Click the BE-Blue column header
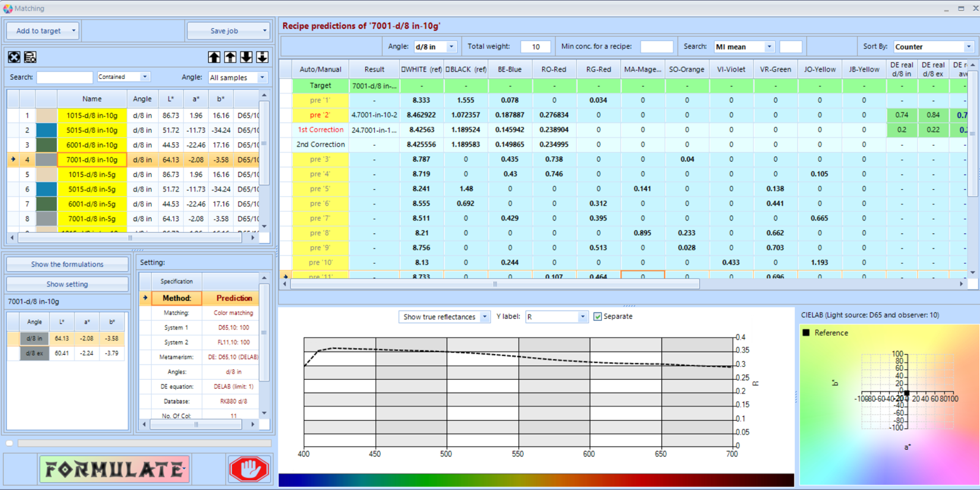Viewport: 980px width, 490px height. [x=510, y=69]
